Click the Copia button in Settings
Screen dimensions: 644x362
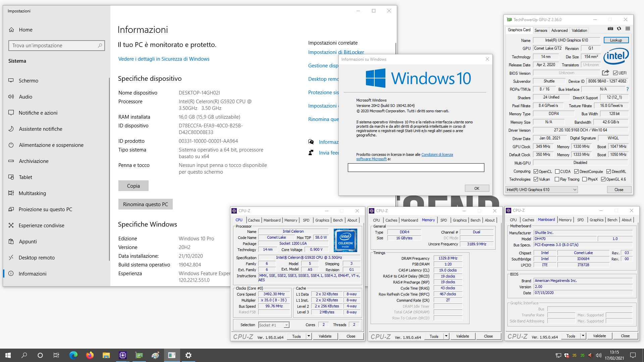(x=133, y=186)
